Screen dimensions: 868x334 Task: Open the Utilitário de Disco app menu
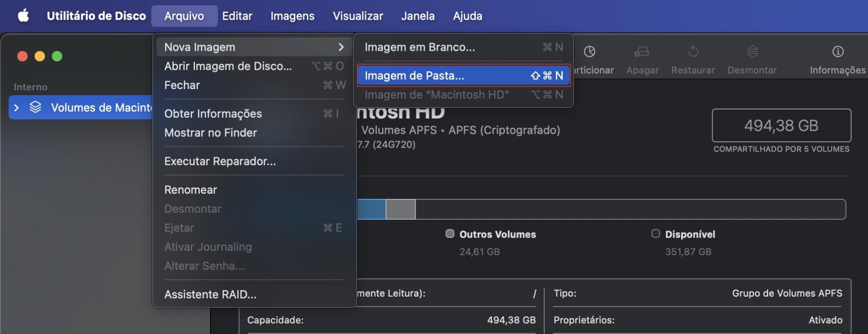tap(96, 16)
